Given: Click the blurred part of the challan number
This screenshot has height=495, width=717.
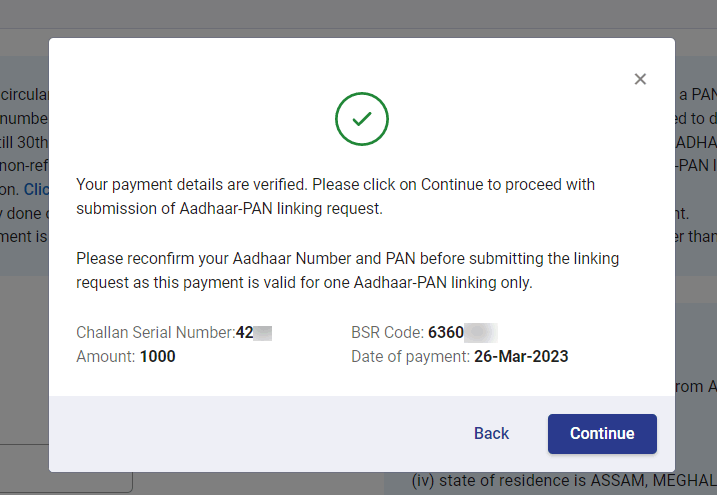Looking at the screenshot, I should (x=262, y=333).
